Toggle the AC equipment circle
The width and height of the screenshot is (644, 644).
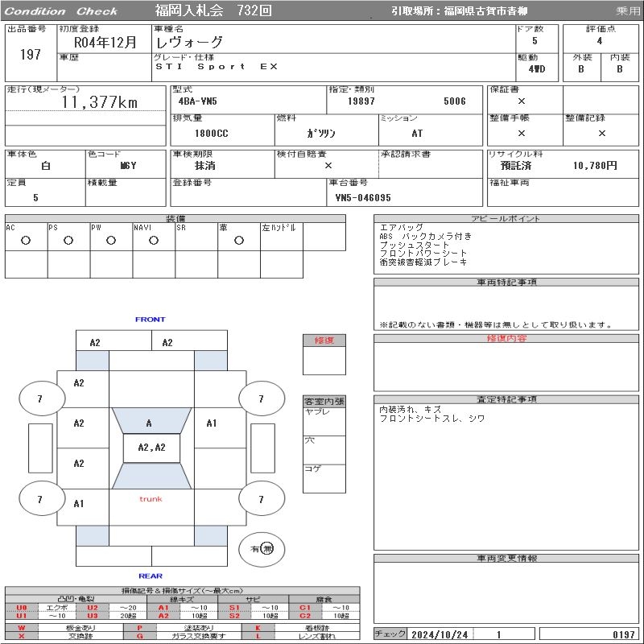pyautogui.click(x=26, y=240)
